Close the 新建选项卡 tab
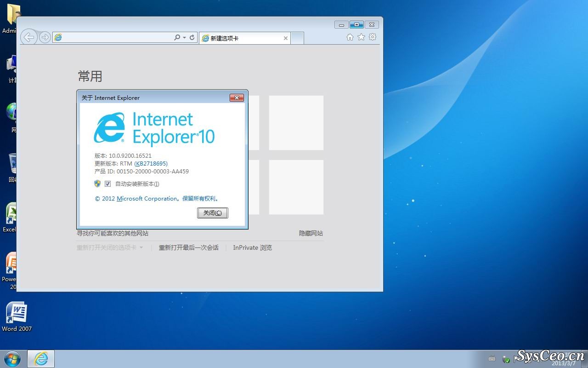The height and width of the screenshot is (368, 588). [286, 38]
